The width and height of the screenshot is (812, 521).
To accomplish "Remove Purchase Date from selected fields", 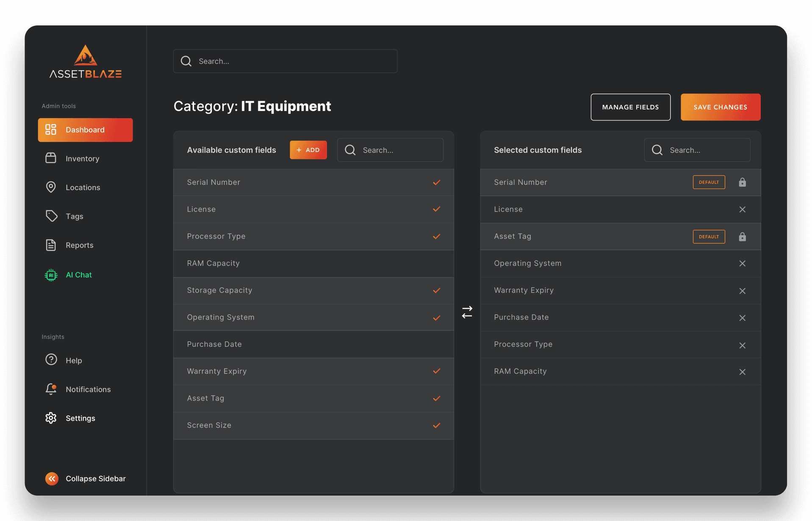I will coord(742,318).
